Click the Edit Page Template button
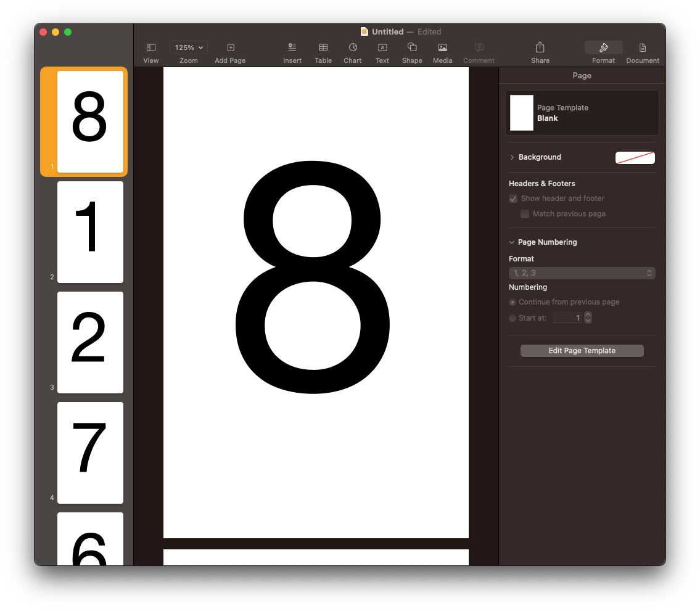This screenshot has width=700, height=611. [x=582, y=350]
